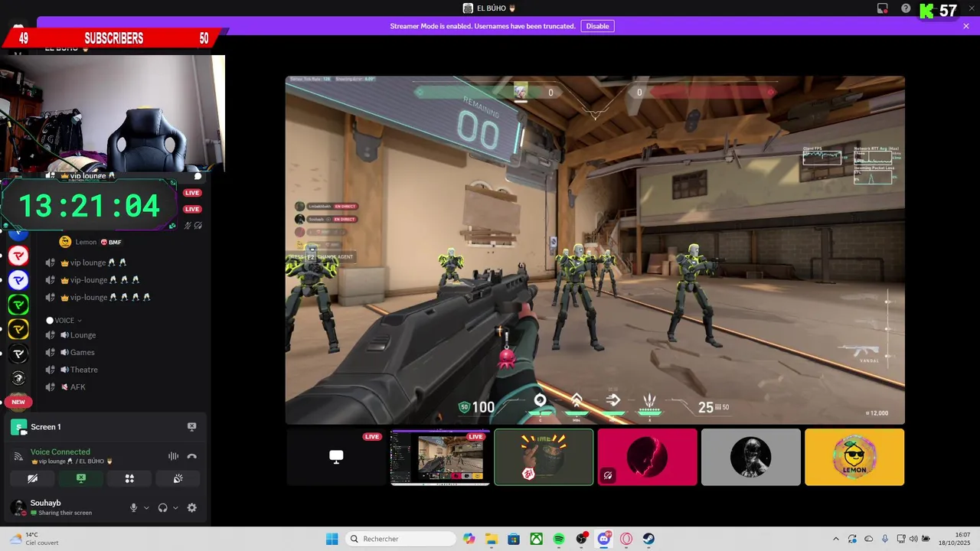Open the blue server icon in sidebar

point(18,280)
